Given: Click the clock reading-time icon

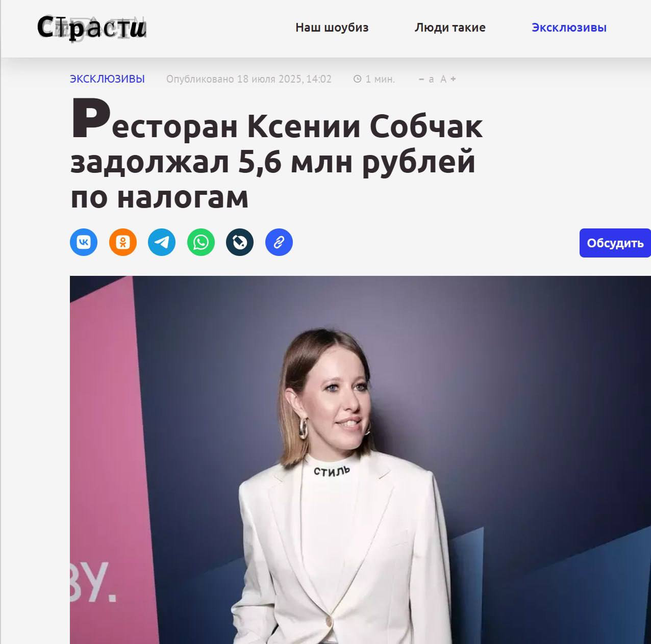Looking at the screenshot, I should (358, 79).
